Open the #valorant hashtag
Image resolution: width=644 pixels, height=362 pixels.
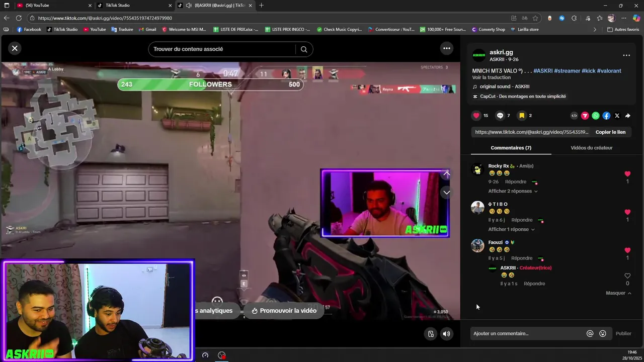pyautogui.click(x=609, y=71)
